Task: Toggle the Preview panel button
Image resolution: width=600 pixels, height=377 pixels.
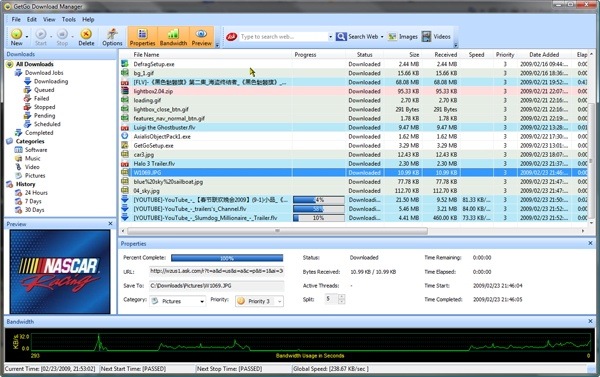Action: (x=202, y=37)
